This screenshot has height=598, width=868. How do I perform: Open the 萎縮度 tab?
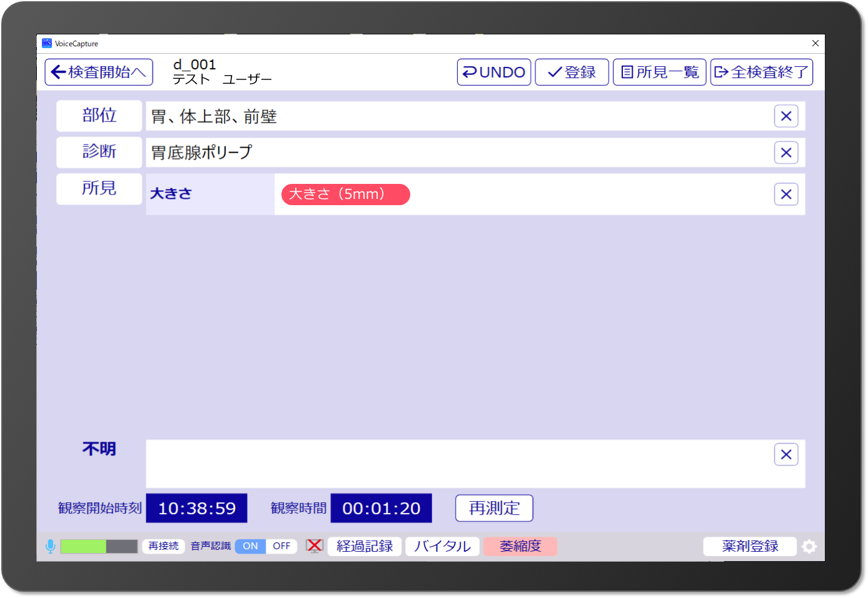click(x=520, y=546)
